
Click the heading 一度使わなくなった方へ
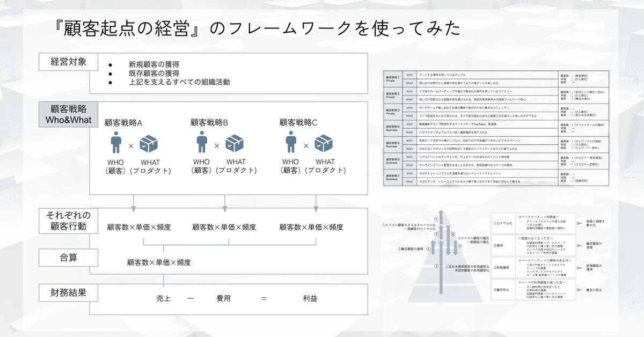coord(537,237)
